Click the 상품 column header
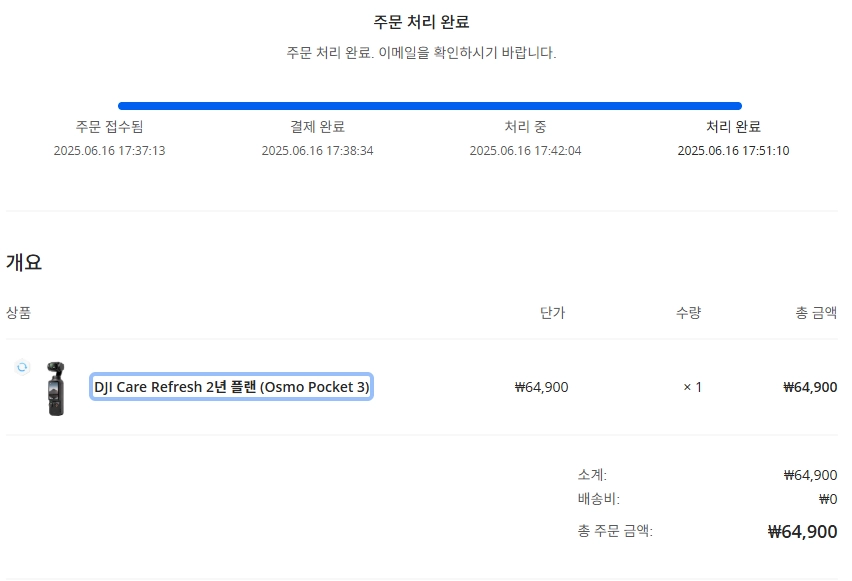Image resolution: width=852 pixels, height=581 pixels. click(18, 313)
